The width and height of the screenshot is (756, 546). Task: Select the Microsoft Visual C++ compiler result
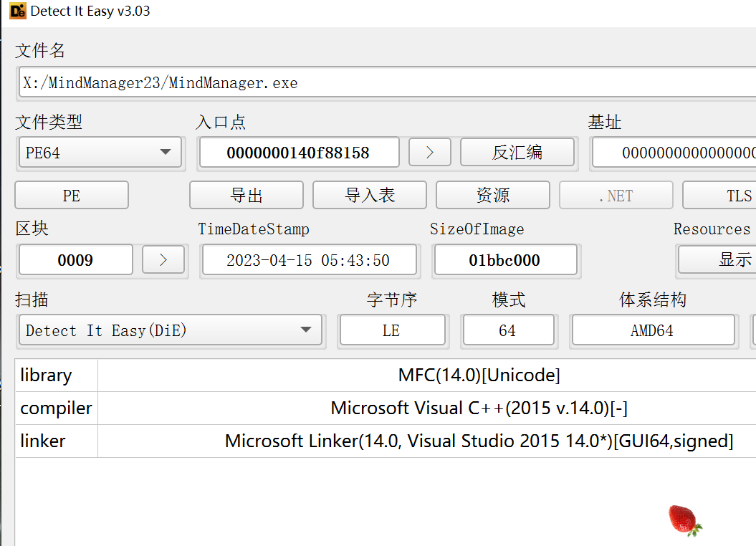(479, 408)
